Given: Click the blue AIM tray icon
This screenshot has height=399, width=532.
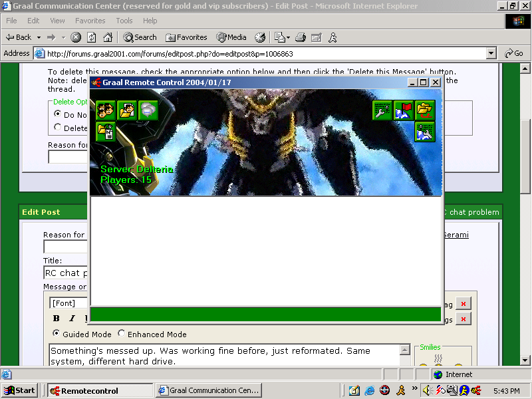Looking at the screenshot, I should [x=464, y=390].
